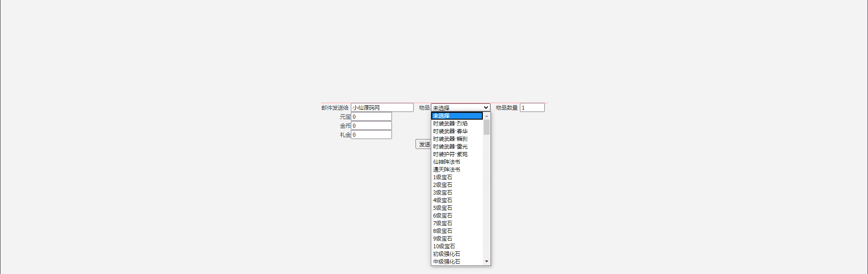Pick the 7级宝石 option

click(x=457, y=223)
